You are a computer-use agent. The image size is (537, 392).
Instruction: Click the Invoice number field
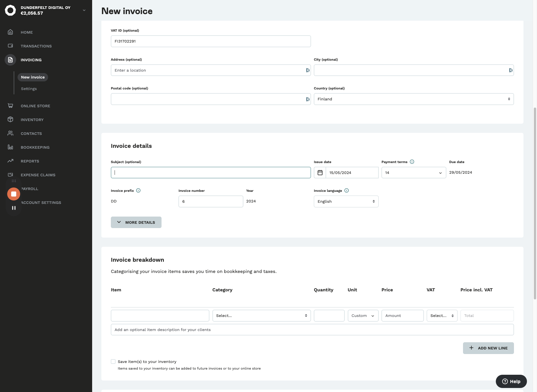pyautogui.click(x=211, y=201)
